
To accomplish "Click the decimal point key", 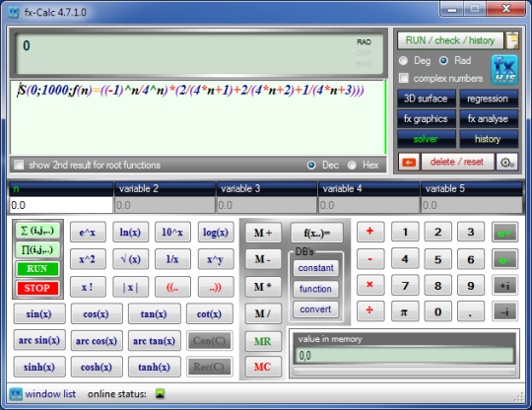I will point(471,311).
